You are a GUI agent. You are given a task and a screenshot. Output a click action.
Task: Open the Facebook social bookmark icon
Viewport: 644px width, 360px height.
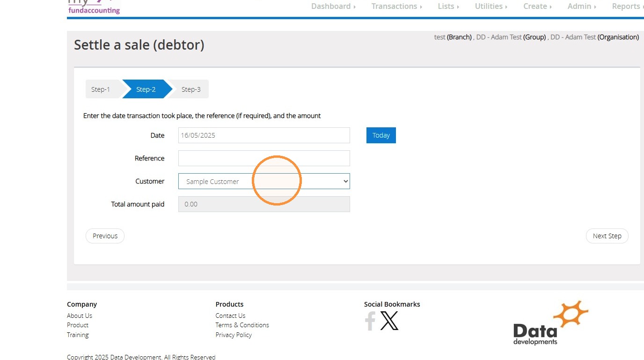pyautogui.click(x=370, y=321)
